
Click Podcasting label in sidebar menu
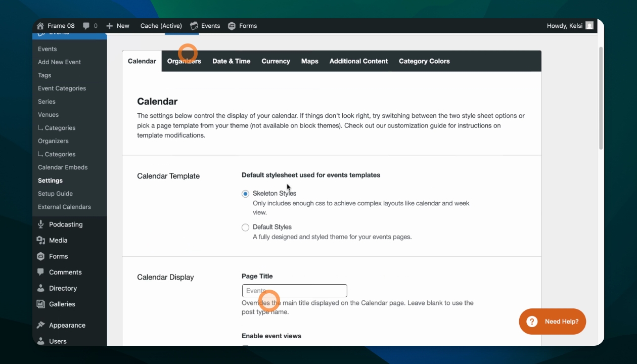pos(66,224)
